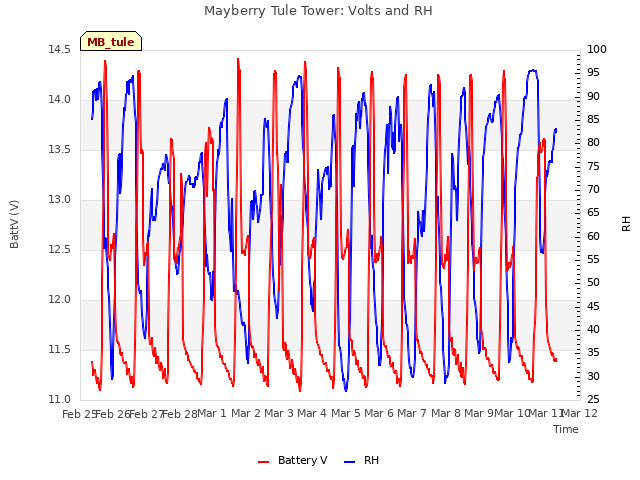Click the chart title 'Mayberry Tule Tower: Volts and RH'
Image resolution: width=640 pixels, height=480 pixels.
(x=318, y=10)
